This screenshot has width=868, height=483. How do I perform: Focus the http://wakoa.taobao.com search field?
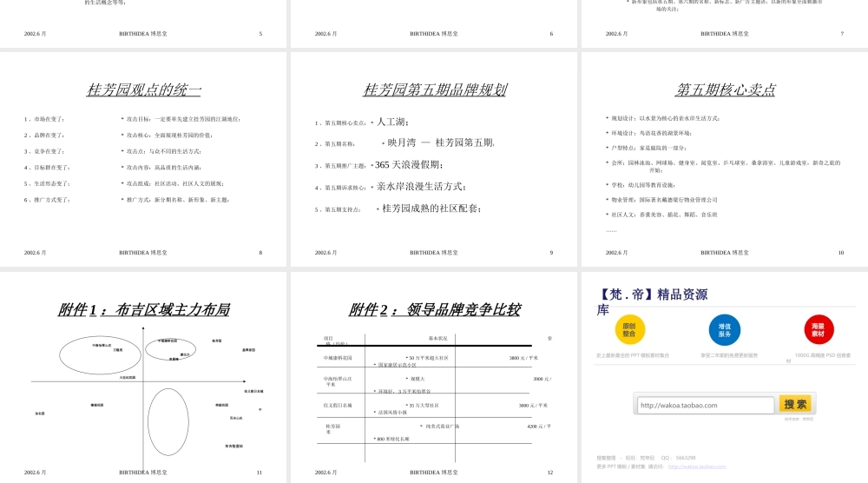705,406
